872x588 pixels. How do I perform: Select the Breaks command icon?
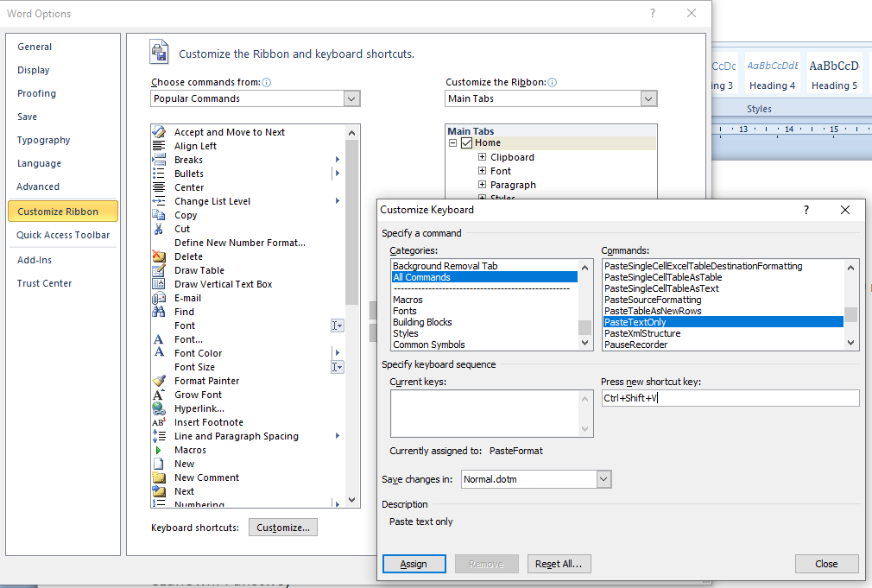[159, 160]
